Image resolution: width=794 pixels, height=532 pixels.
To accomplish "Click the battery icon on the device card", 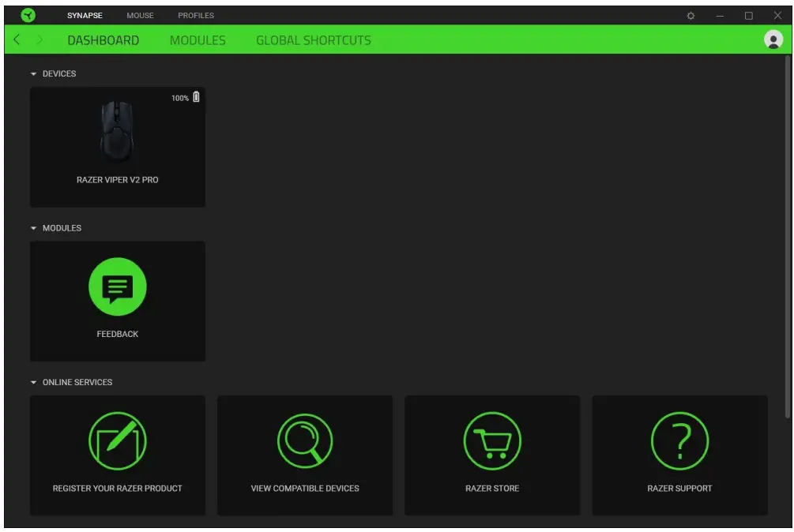I will click(x=196, y=96).
